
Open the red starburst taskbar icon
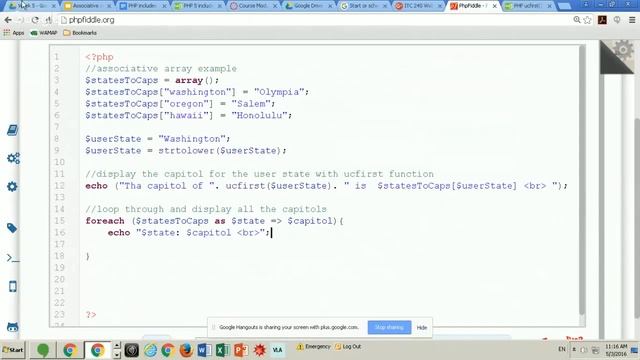coord(259,350)
